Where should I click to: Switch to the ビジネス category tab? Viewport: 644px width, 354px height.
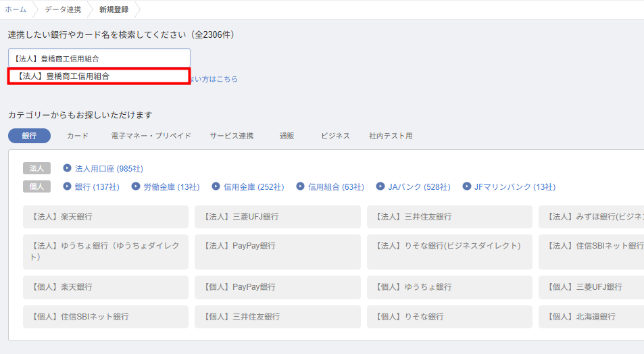pos(335,136)
